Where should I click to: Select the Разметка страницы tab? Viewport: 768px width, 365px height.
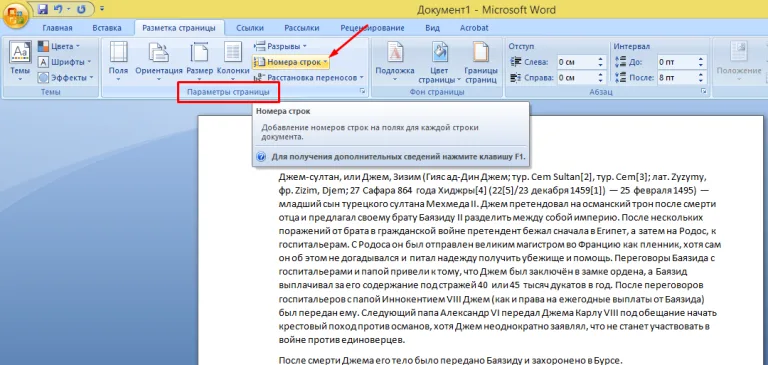178,28
